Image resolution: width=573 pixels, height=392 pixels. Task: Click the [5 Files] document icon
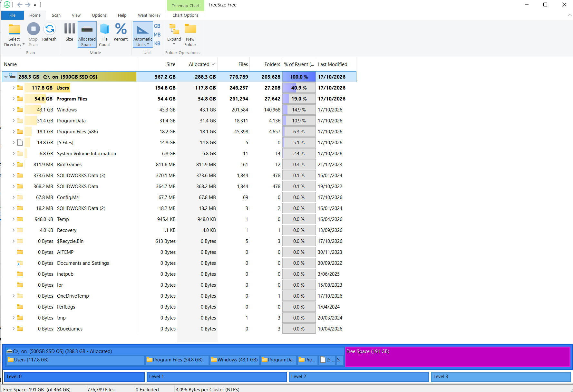(x=20, y=142)
